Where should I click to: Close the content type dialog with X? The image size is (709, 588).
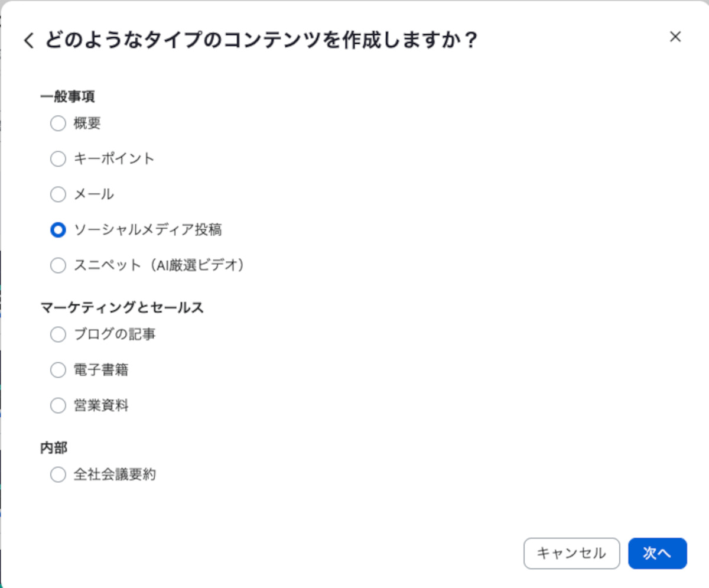[x=675, y=37]
